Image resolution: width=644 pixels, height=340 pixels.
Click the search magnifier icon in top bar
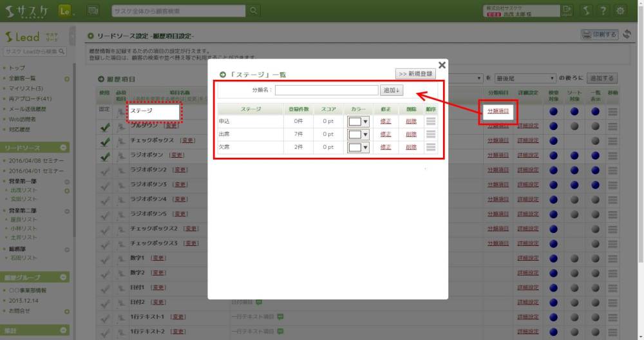point(254,10)
